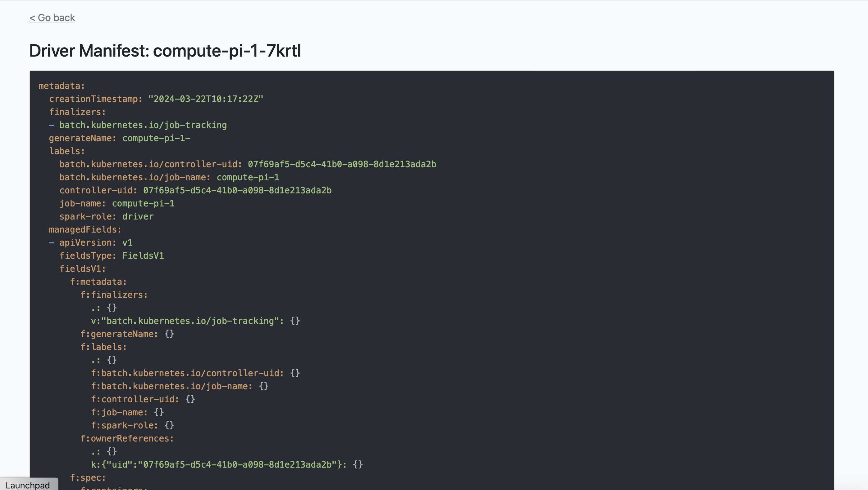
Task: Click the f:generateName line
Action: pos(127,334)
